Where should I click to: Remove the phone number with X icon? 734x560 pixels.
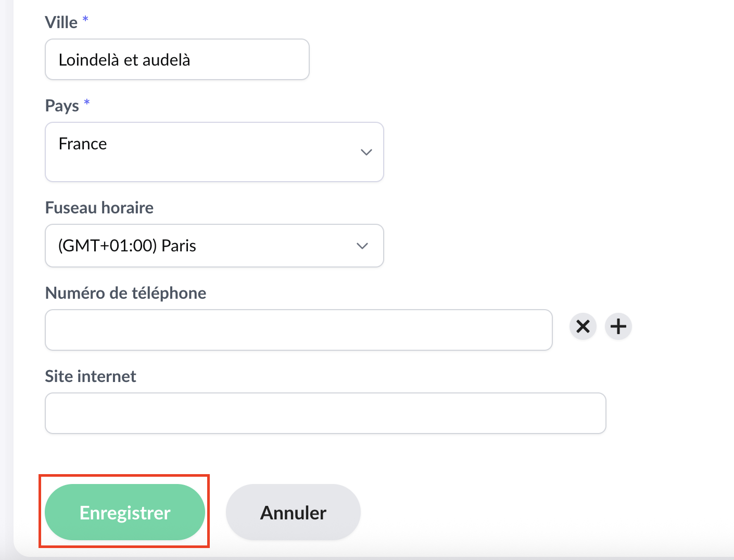tap(583, 326)
